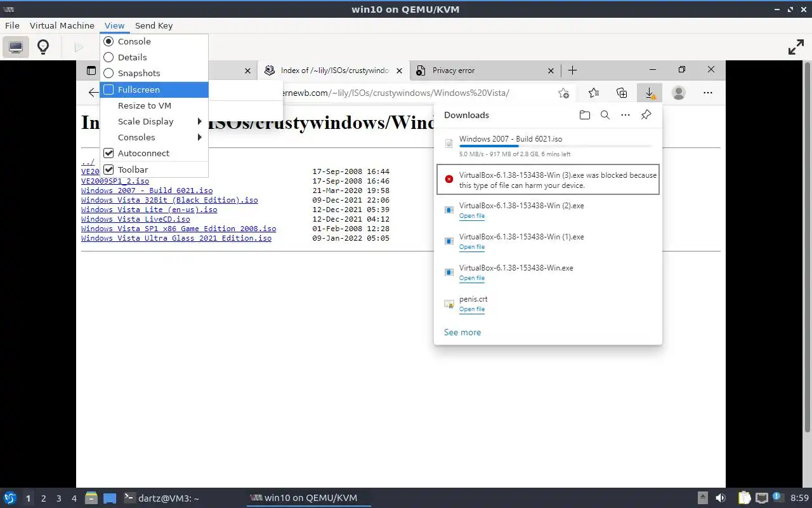Click Windows Vista 32Bit (Black Edition).iso link
This screenshot has height=508, width=812.
click(169, 200)
